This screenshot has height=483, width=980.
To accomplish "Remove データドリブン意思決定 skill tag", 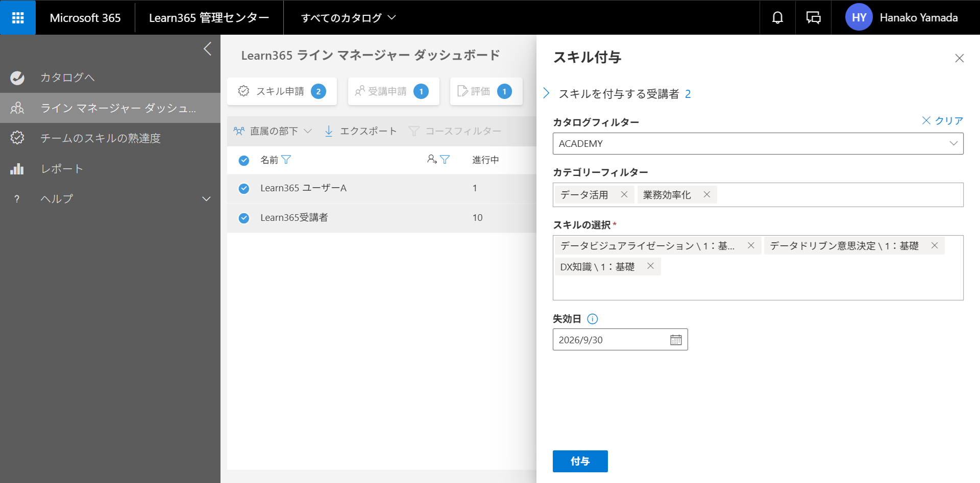I will pyautogui.click(x=935, y=245).
